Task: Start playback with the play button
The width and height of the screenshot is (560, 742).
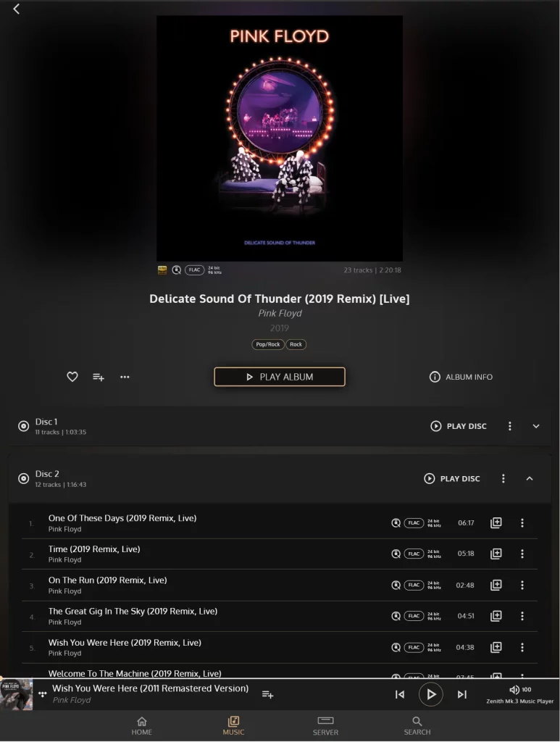Action: (431, 694)
